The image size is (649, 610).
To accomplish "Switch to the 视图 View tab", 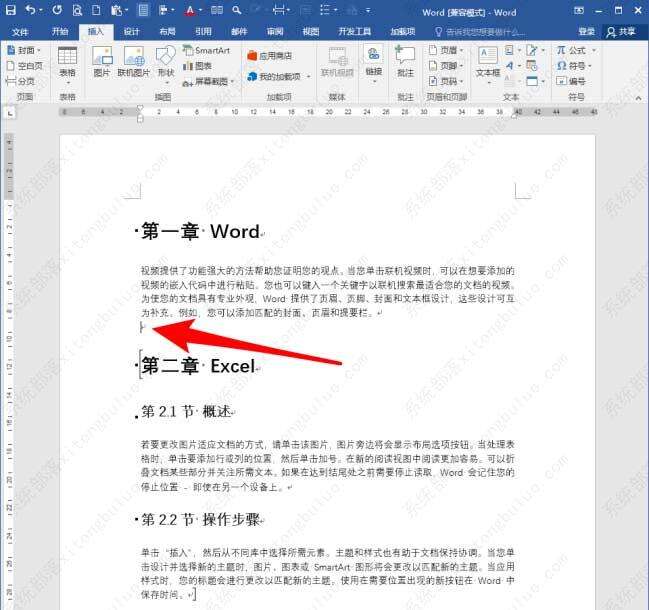I will point(311,32).
